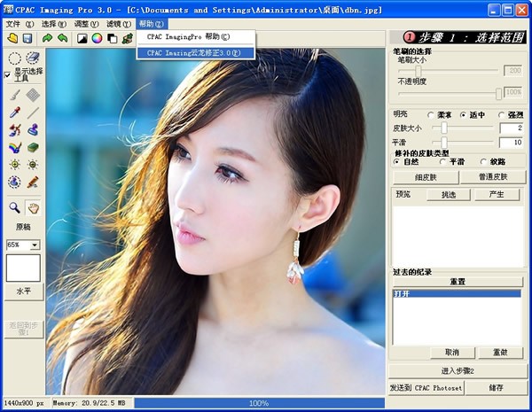532x412 pixels.
Task: Select the 纹路 skin type radio button
Action: 483,162
